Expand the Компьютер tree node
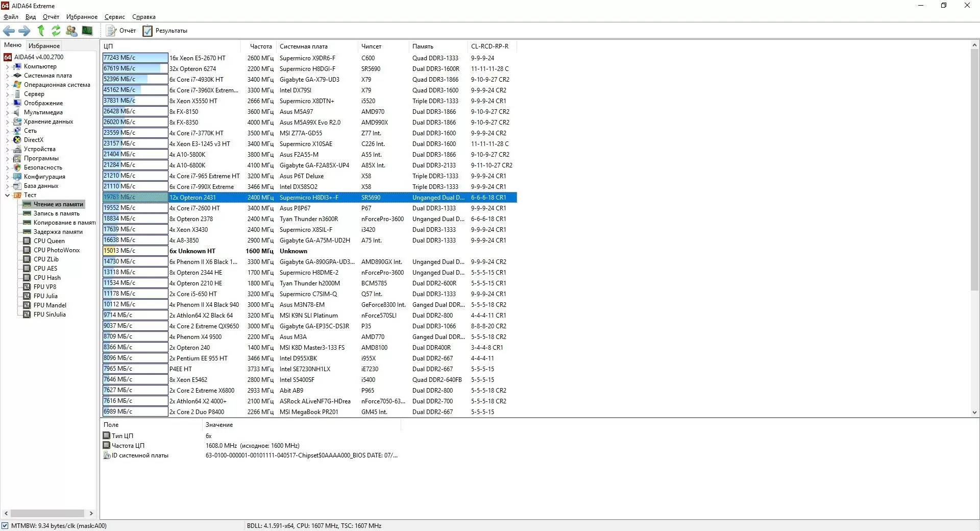The image size is (980, 531). point(7,66)
